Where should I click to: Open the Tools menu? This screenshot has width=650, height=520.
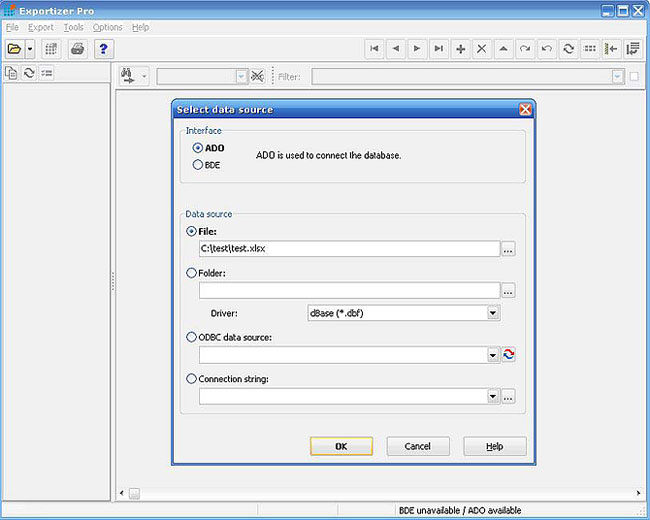pos(73,27)
